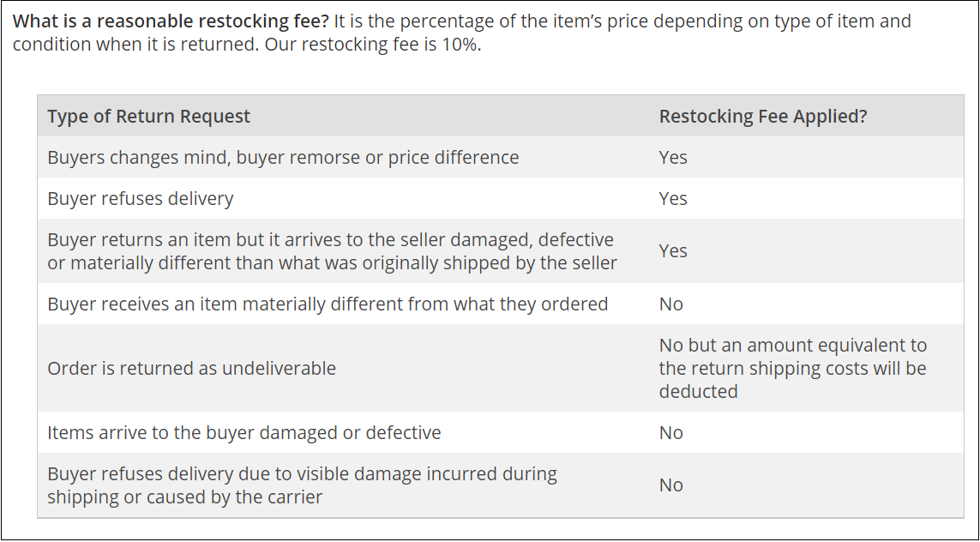Click 'Yes' beside plain 'Buyer refuses delivery'

(x=673, y=199)
